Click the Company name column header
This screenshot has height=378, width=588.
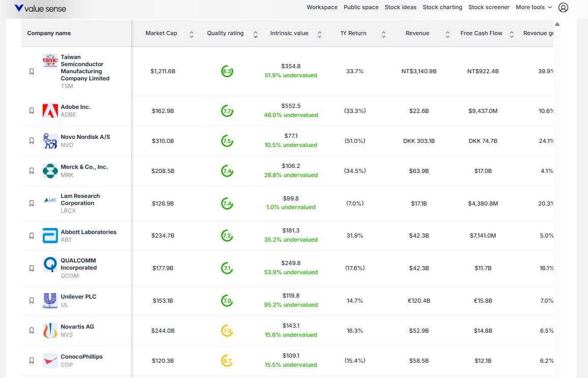coord(49,33)
